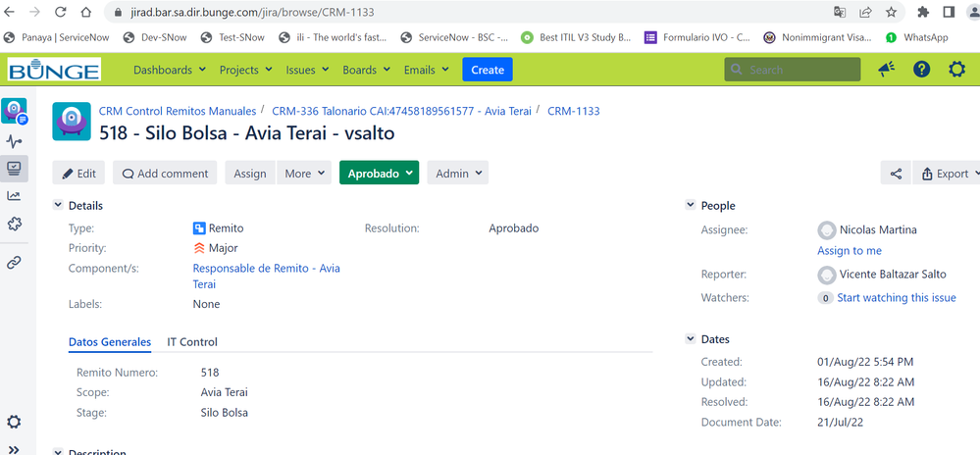Image resolution: width=980 pixels, height=455 pixels.
Task: Open the activity pulse icon in sidebar
Action: [x=14, y=141]
